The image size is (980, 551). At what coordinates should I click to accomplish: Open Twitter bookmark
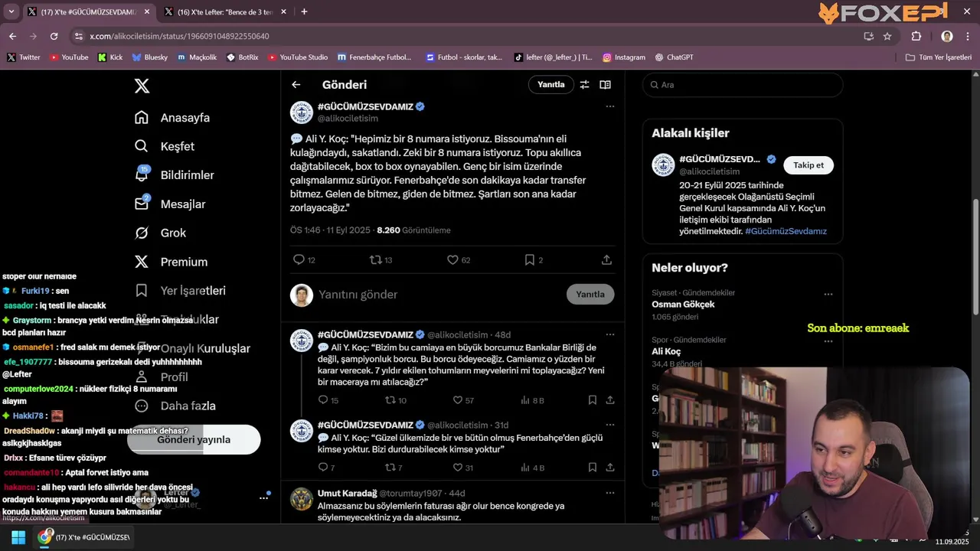click(x=23, y=57)
